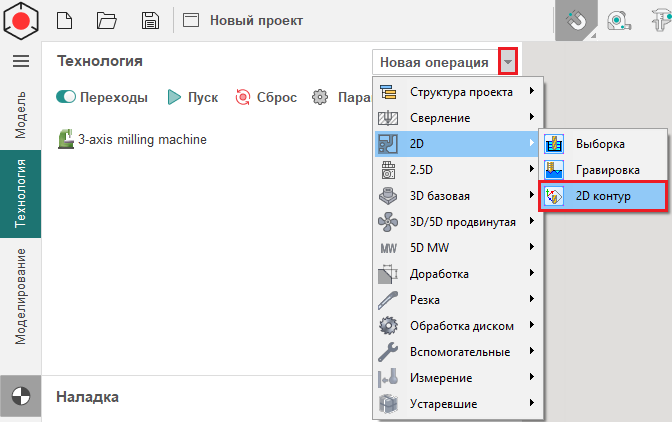Image resolution: width=672 pixels, height=422 pixels.
Task: Choose 2D контур operation
Action: tap(602, 196)
